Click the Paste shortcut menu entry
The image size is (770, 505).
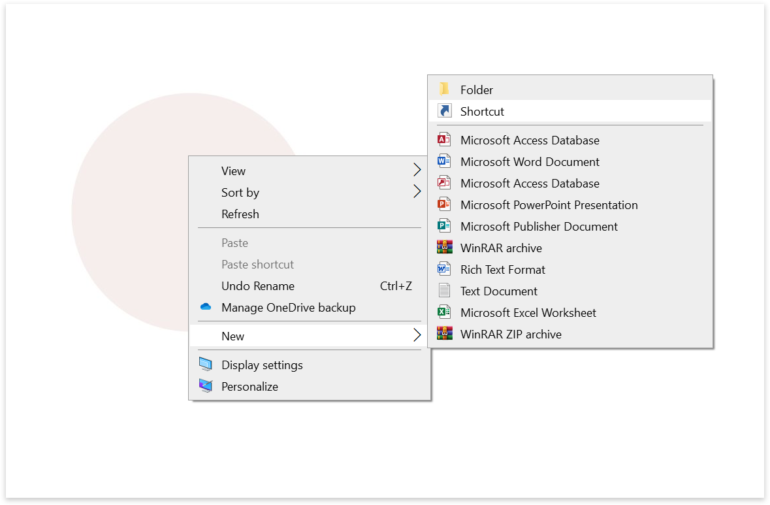pyautogui.click(x=257, y=265)
